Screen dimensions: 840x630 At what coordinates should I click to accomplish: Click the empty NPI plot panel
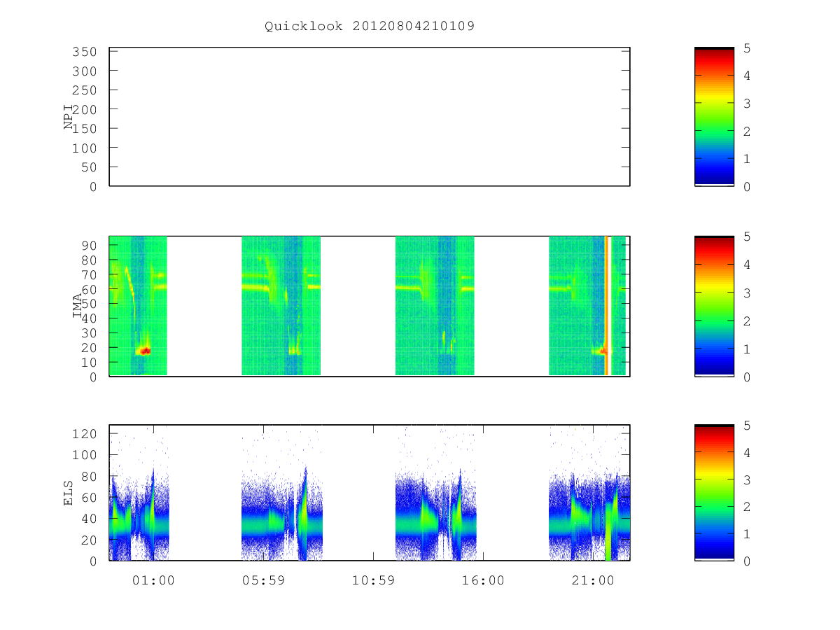pyautogui.click(x=370, y=117)
